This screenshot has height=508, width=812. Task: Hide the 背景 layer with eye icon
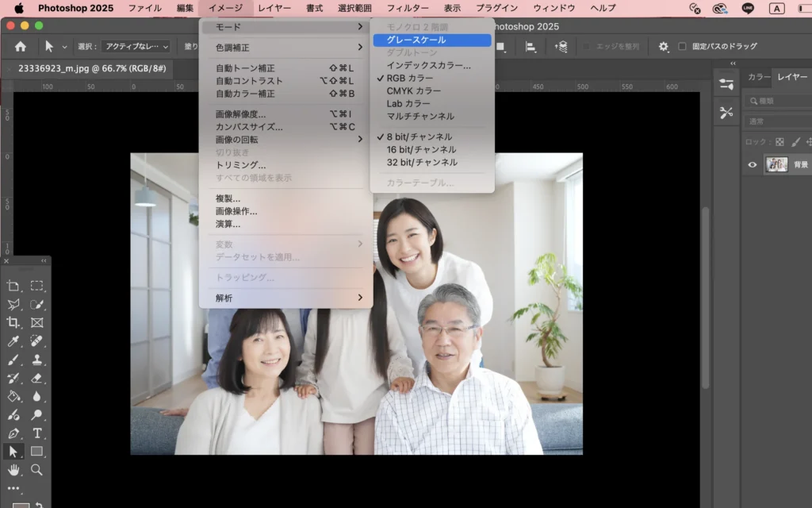point(753,164)
